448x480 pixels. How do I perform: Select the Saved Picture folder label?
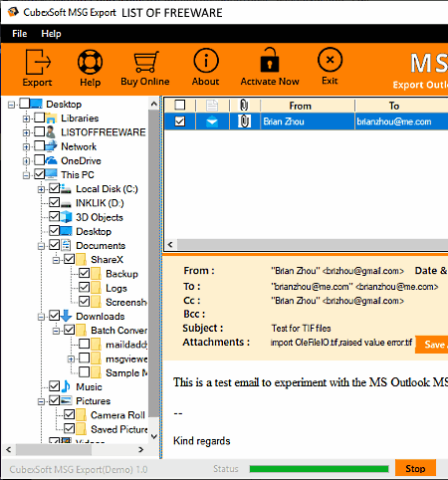point(119,429)
